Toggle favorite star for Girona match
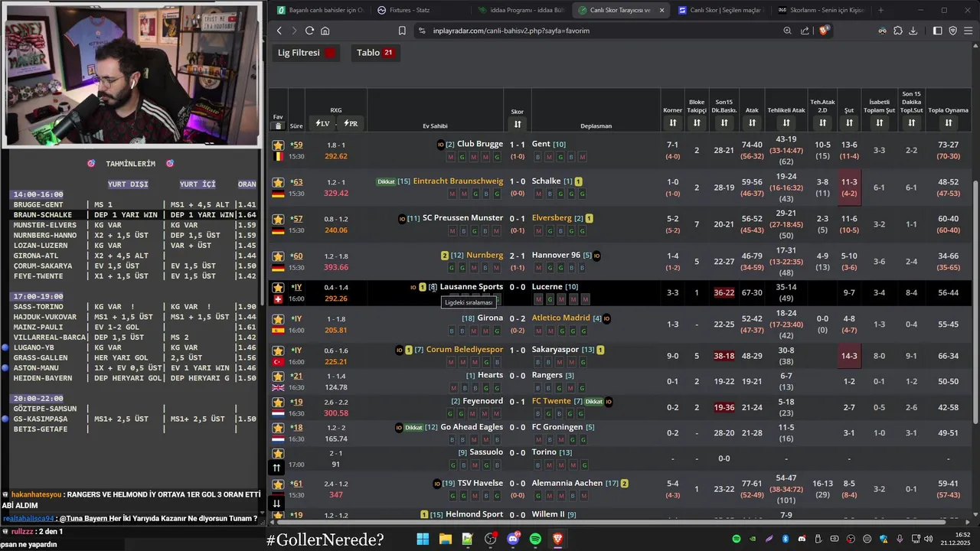 [x=278, y=318]
